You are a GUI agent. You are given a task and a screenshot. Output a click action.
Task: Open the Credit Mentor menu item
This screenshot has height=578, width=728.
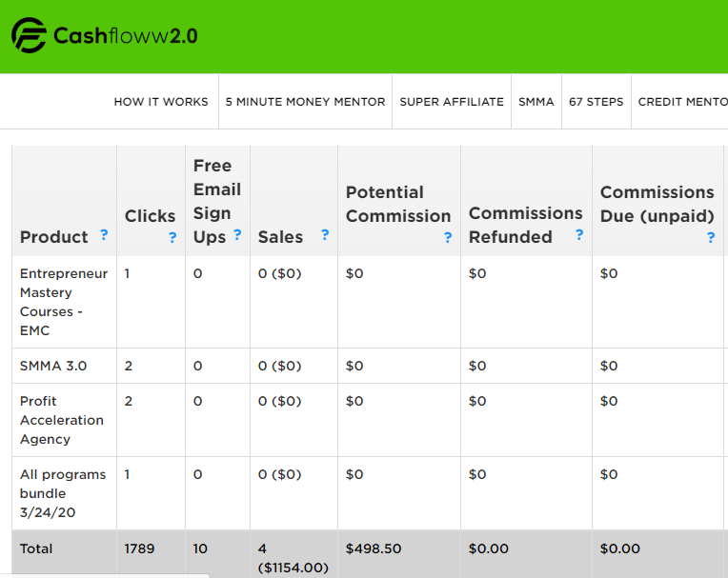pos(682,102)
